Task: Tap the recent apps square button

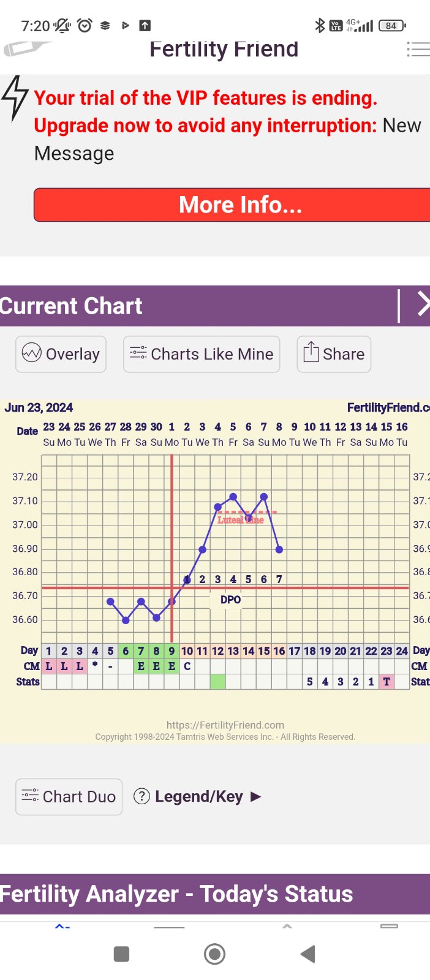Action: [121, 954]
